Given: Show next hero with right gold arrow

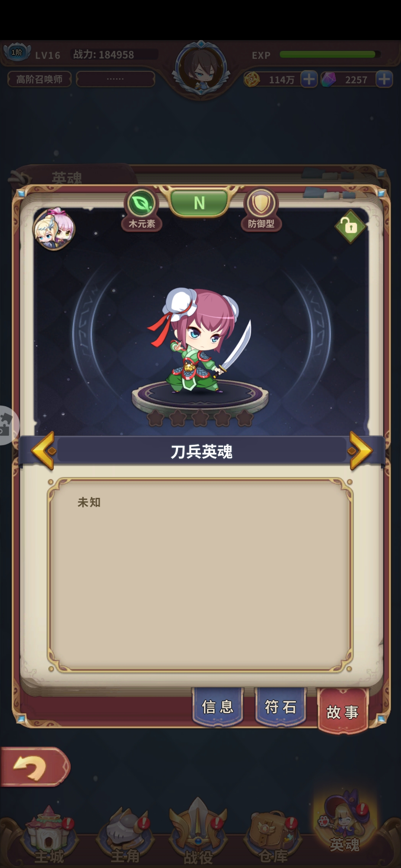Looking at the screenshot, I should [x=359, y=451].
